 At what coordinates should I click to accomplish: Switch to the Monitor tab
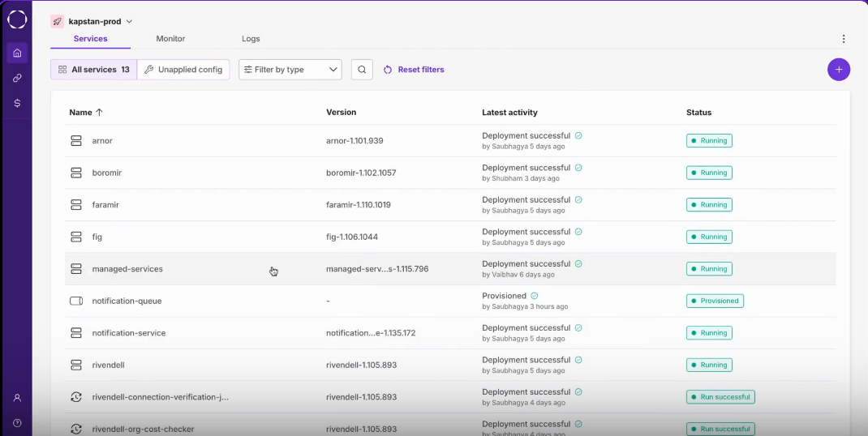click(170, 39)
